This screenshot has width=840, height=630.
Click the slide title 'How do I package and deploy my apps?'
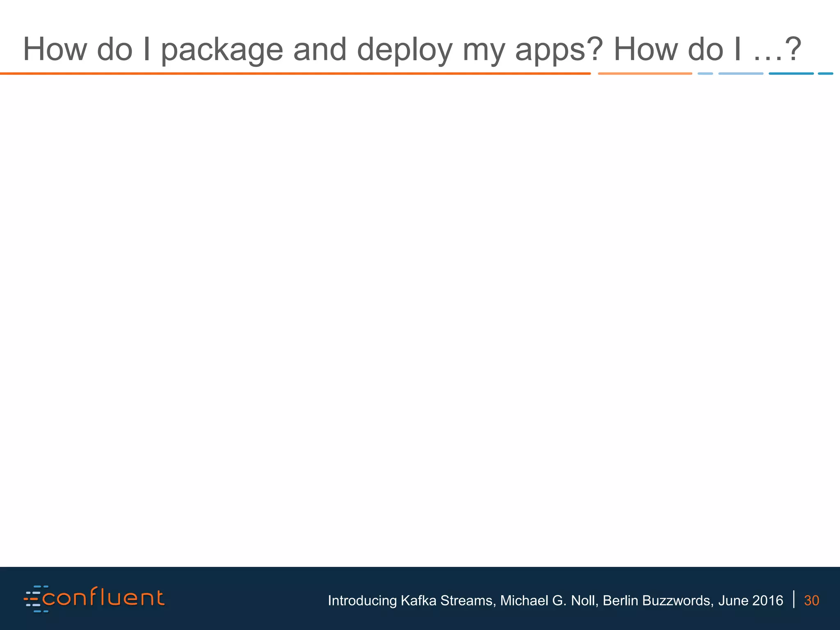click(x=313, y=50)
